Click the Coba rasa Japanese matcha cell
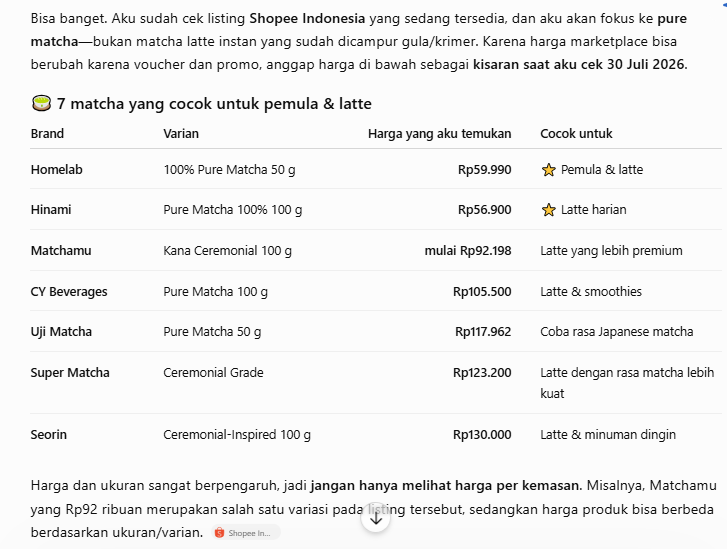 (617, 332)
